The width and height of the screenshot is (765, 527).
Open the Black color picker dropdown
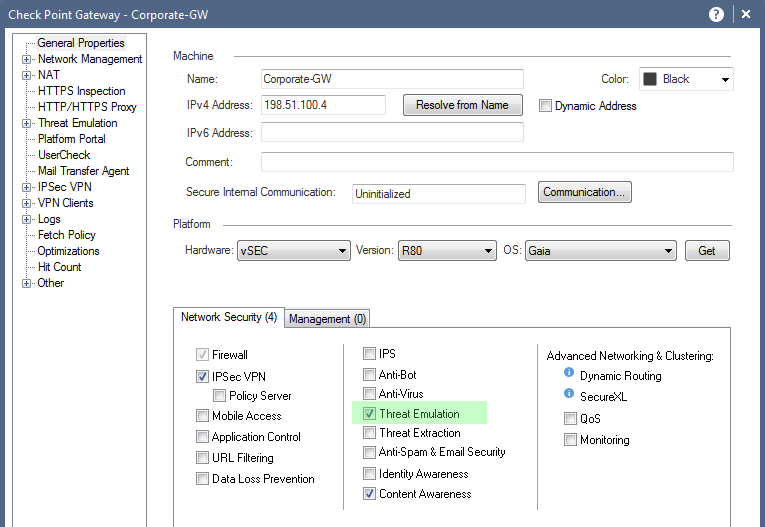[x=686, y=79]
